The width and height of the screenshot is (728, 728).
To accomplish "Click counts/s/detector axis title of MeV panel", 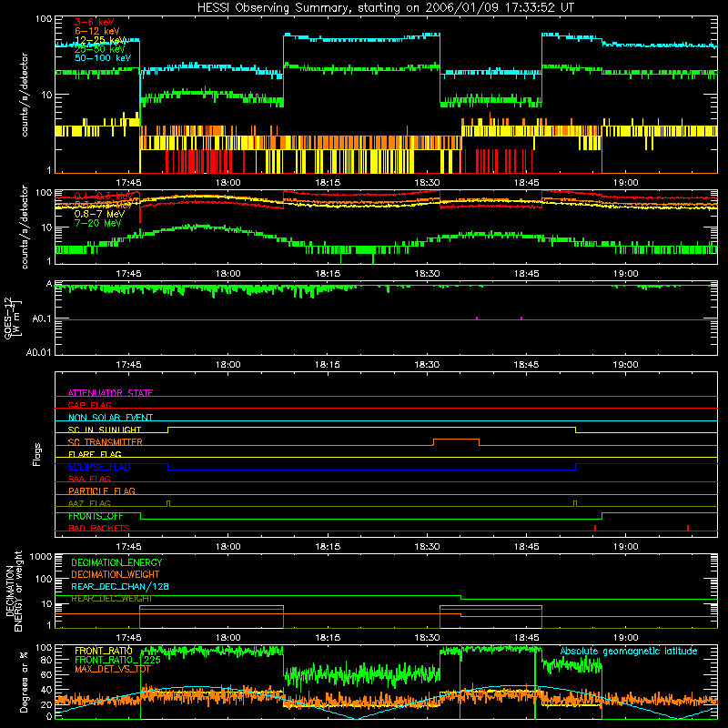I will 25,227.
